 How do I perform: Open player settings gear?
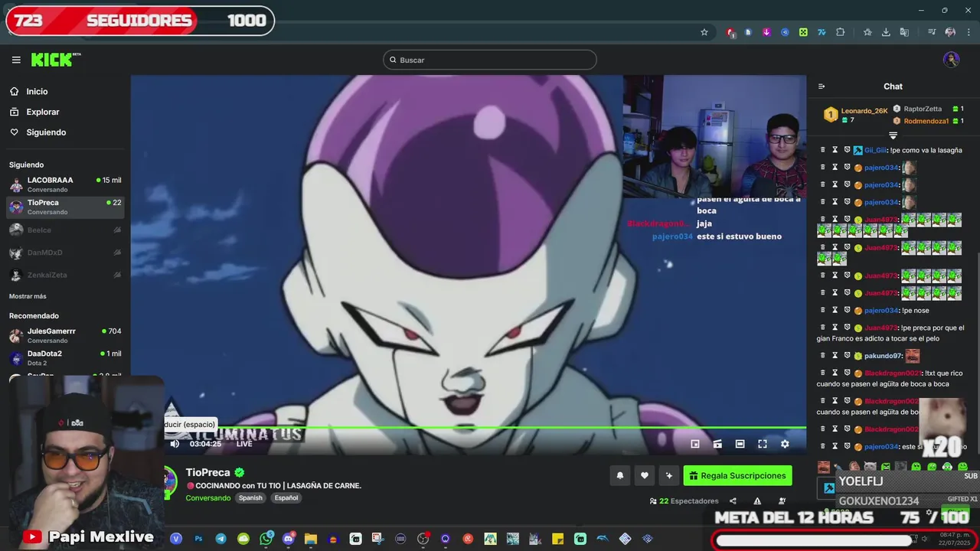(x=785, y=444)
